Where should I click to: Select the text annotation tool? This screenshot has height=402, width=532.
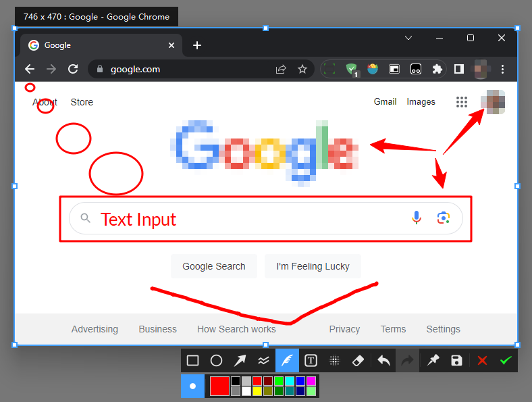[311, 361]
